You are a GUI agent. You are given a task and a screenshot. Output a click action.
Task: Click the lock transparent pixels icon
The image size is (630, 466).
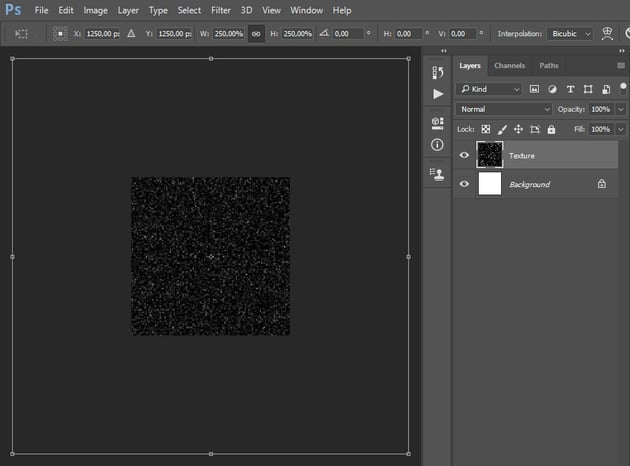(x=486, y=129)
